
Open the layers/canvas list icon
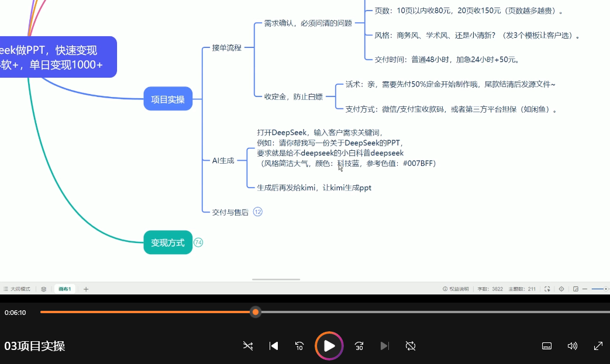click(x=43, y=289)
